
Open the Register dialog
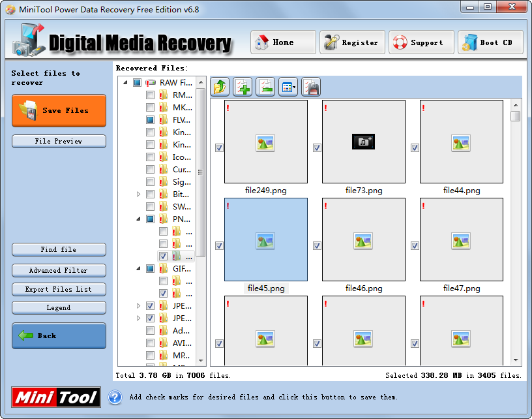click(352, 42)
